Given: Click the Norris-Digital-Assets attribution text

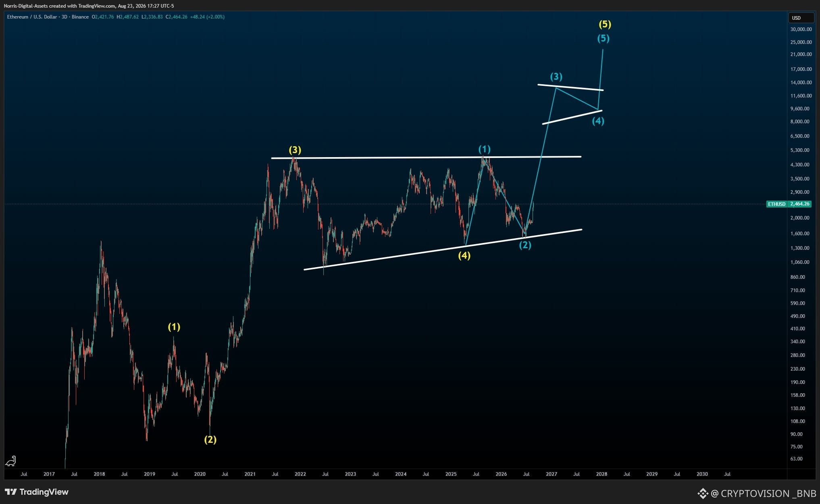Looking at the screenshot, I should [x=89, y=6].
